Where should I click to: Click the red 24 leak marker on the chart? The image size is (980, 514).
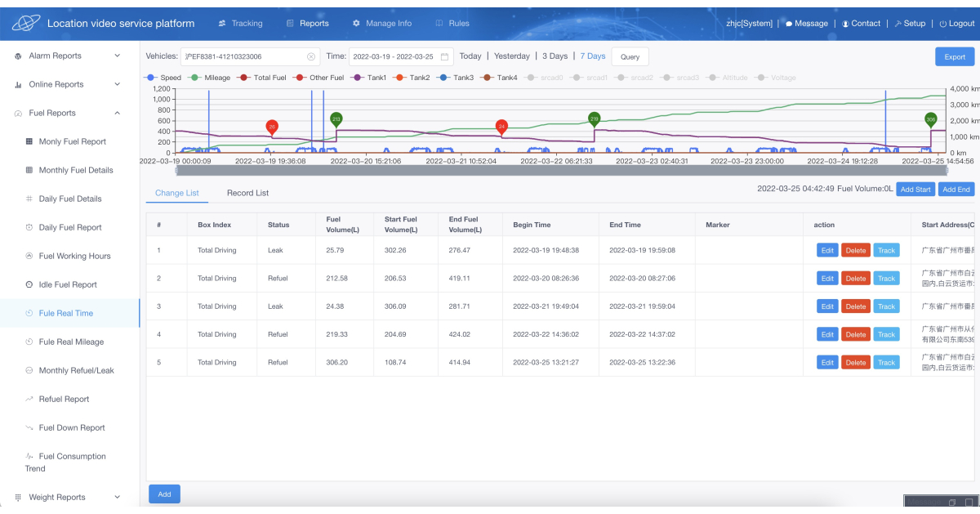[501, 127]
